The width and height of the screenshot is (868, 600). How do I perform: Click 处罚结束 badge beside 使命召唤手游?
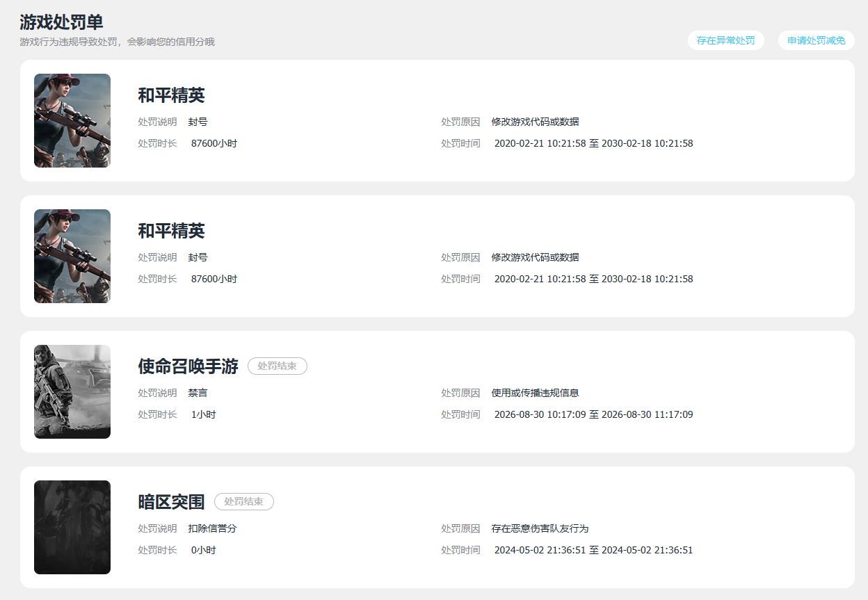tap(278, 366)
